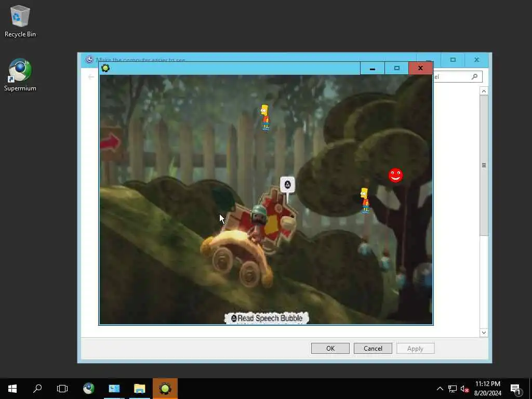Click the muted volume icon in the tray
This screenshot has height=399, width=532.
point(464,389)
